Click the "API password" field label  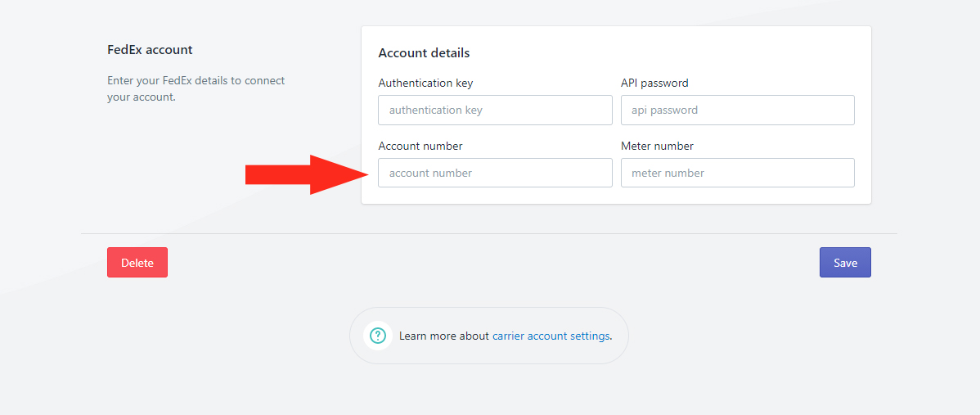tap(654, 83)
